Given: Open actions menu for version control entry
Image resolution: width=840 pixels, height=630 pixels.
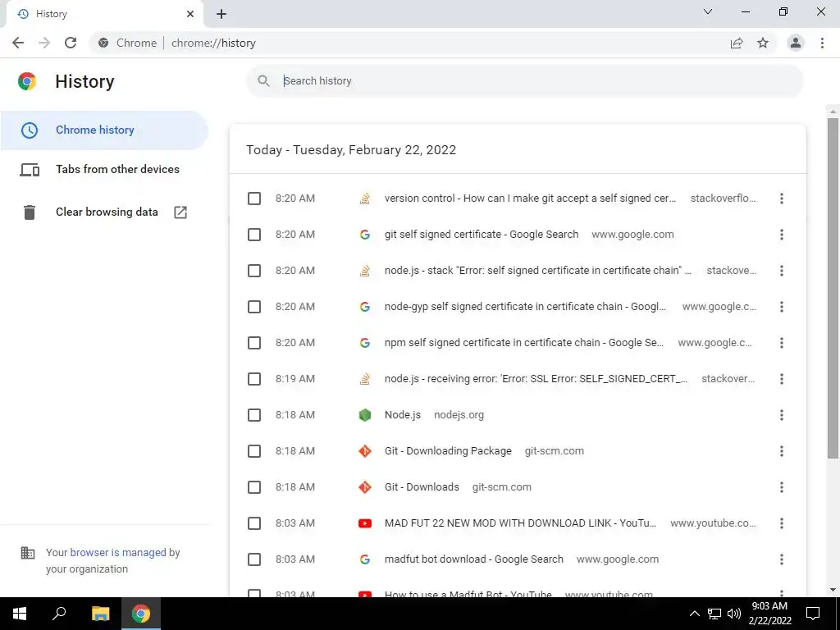Looking at the screenshot, I should click(782, 199).
